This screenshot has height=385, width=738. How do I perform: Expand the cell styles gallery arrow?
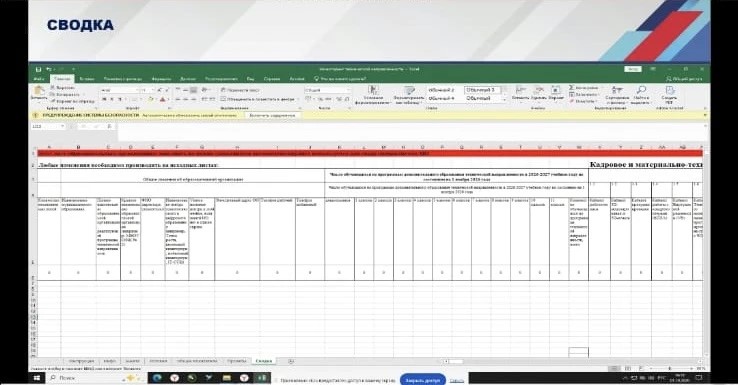(x=504, y=100)
